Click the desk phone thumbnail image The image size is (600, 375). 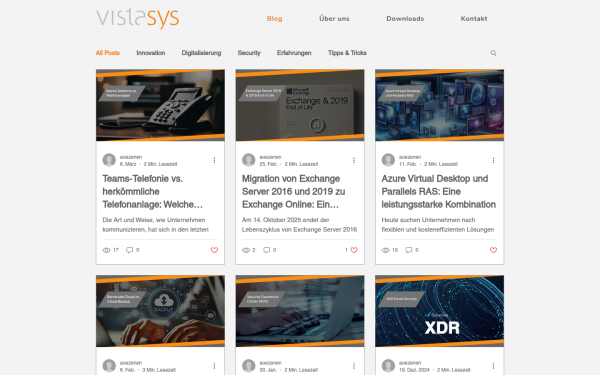[160, 105]
